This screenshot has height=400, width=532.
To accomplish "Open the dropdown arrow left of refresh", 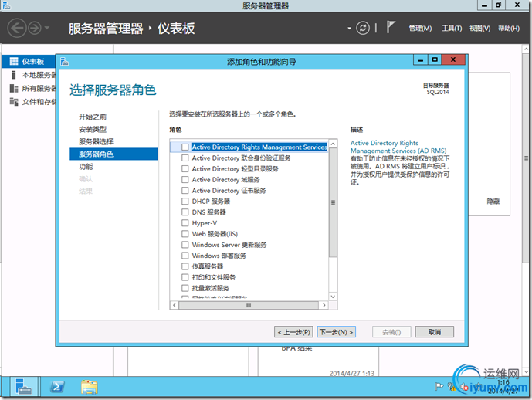I will (349, 29).
